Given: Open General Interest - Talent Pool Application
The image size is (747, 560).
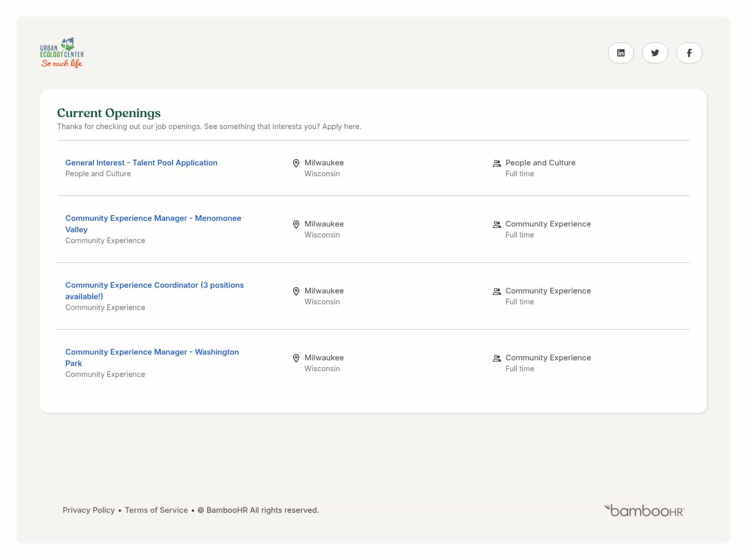Looking at the screenshot, I should [x=141, y=163].
